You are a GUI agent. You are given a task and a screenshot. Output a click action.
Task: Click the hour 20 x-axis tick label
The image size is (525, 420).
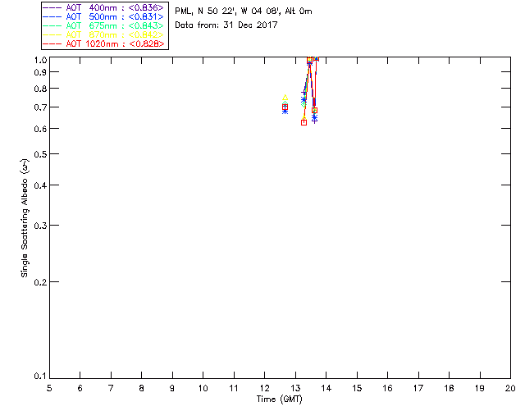(x=510, y=388)
